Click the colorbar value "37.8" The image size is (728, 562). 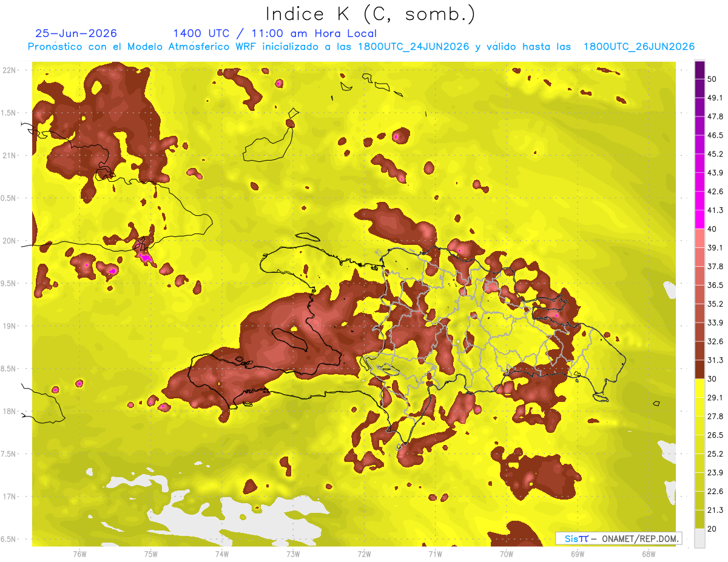715,266
